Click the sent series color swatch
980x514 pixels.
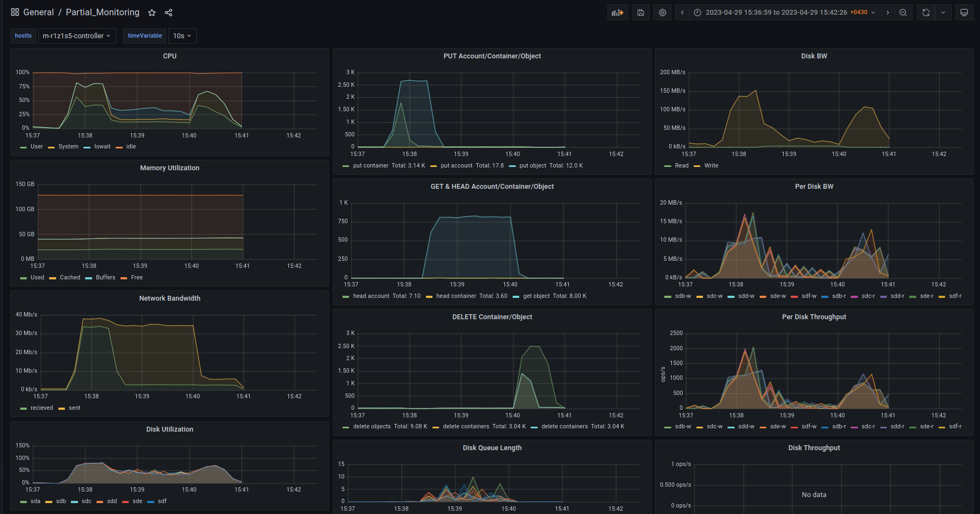pyautogui.click(x=62, y=409)
